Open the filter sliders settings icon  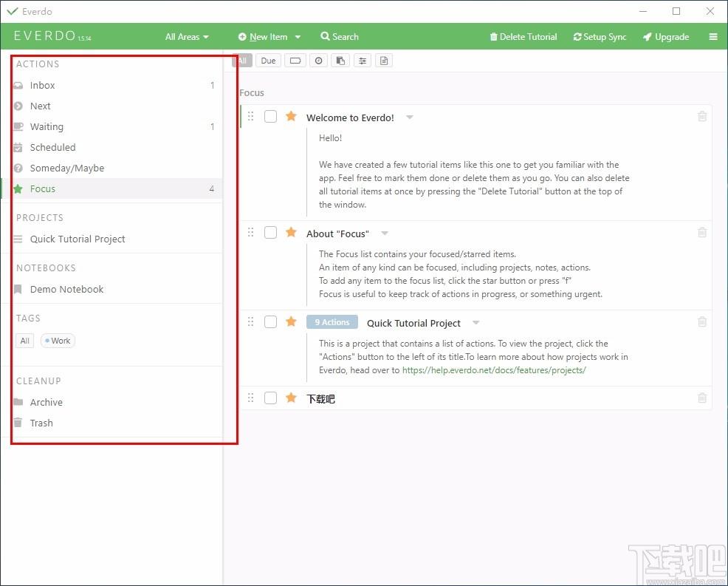click(362, 61)
